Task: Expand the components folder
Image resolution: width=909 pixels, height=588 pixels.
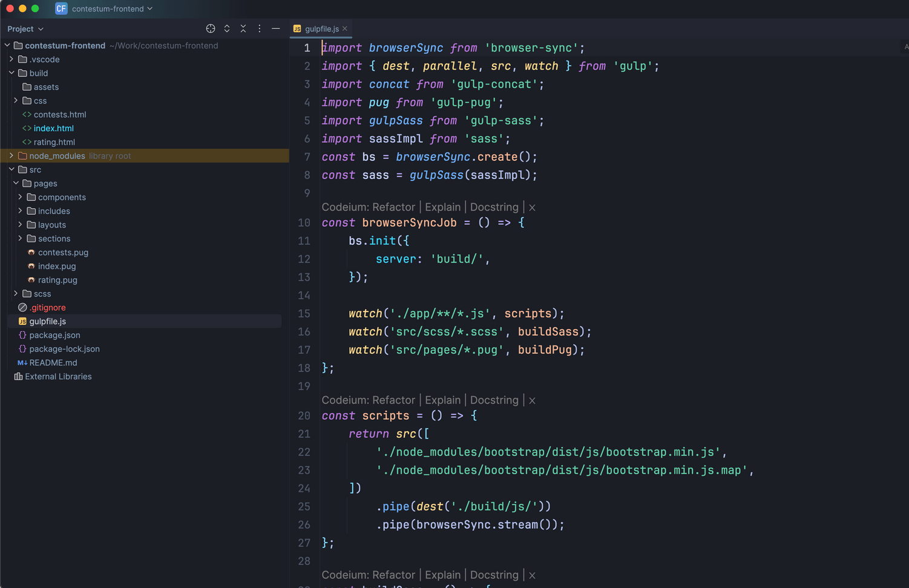Action: (20, 197)
